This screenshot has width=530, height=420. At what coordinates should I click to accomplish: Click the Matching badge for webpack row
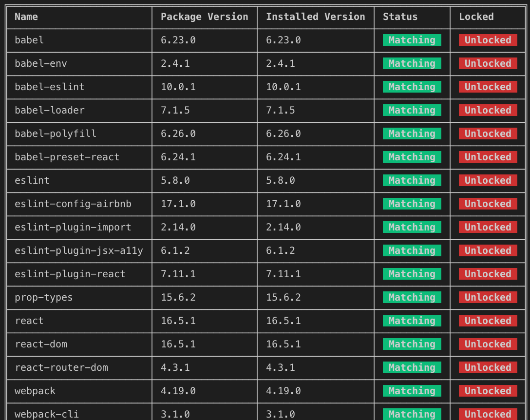pos(412,391)
